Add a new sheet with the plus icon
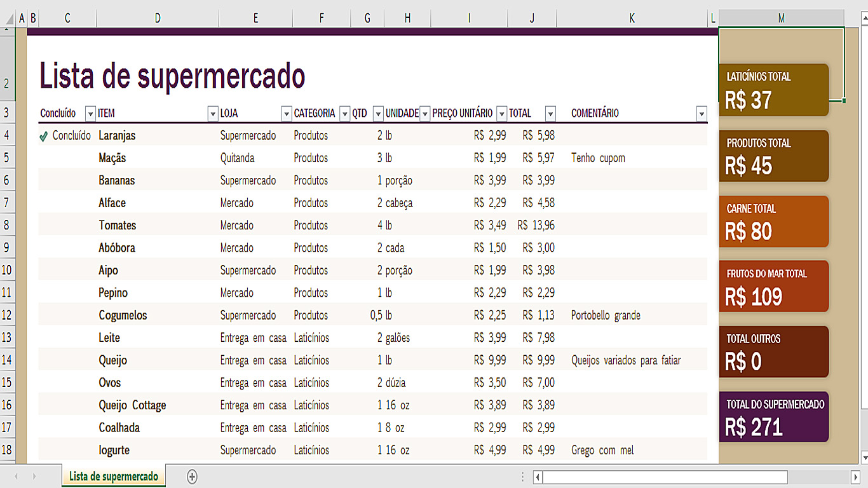Screen dimensions: 868x488 (x=192, y=477)
